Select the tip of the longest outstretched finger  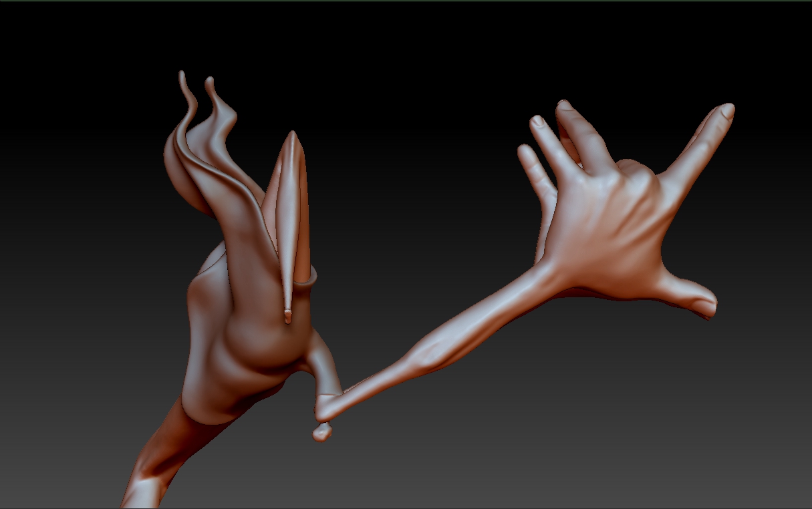click(726, 111)
